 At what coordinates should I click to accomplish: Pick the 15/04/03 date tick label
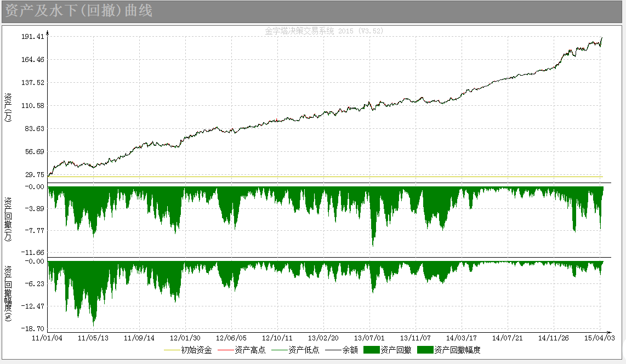(x=599, y=338)
